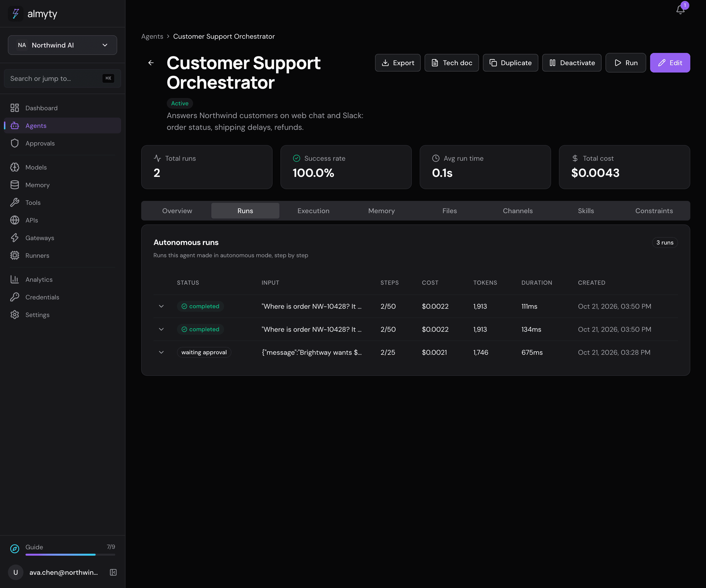Viewport: 706px width, 588px height.
Task: Click the 3 runs count badge
Action: coord(665,243)
